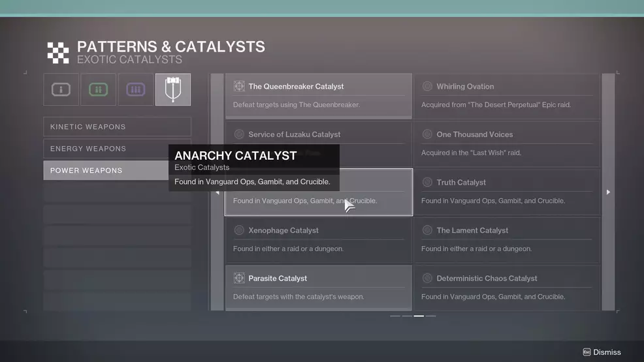
Task: Click the One Thousand Voices icon
Action: coord(427,134)
